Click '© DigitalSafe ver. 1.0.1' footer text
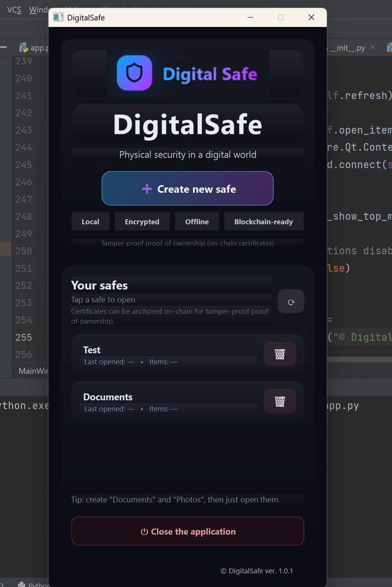 point(257,570)
